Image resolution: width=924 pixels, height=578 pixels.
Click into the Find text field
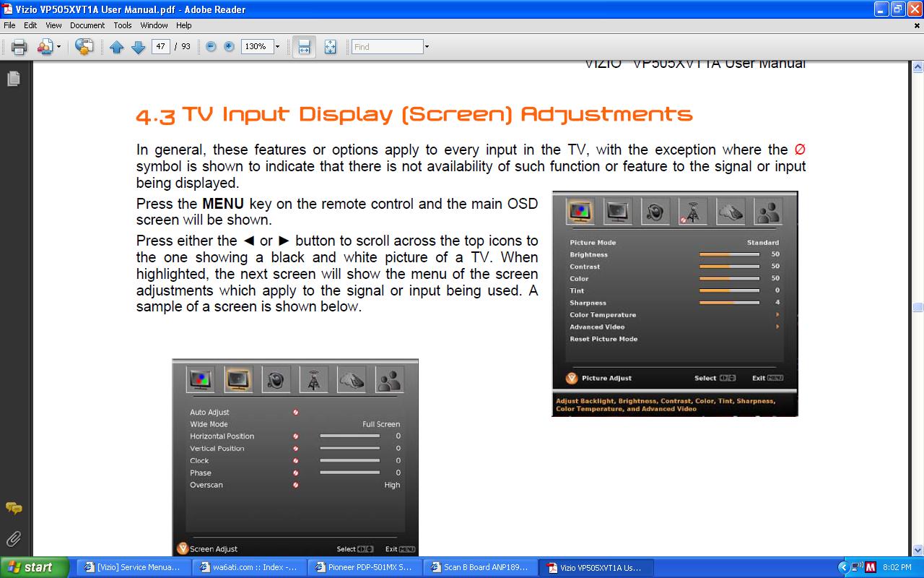[x=387, y=46]
